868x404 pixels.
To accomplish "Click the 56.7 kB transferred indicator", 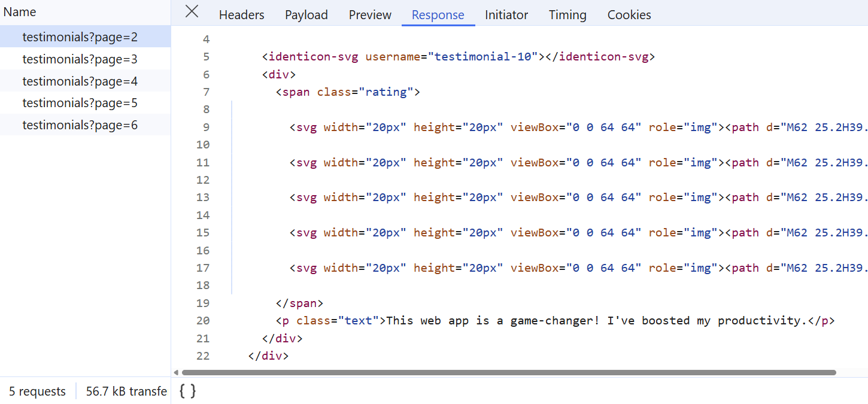I will coord(126,391).
